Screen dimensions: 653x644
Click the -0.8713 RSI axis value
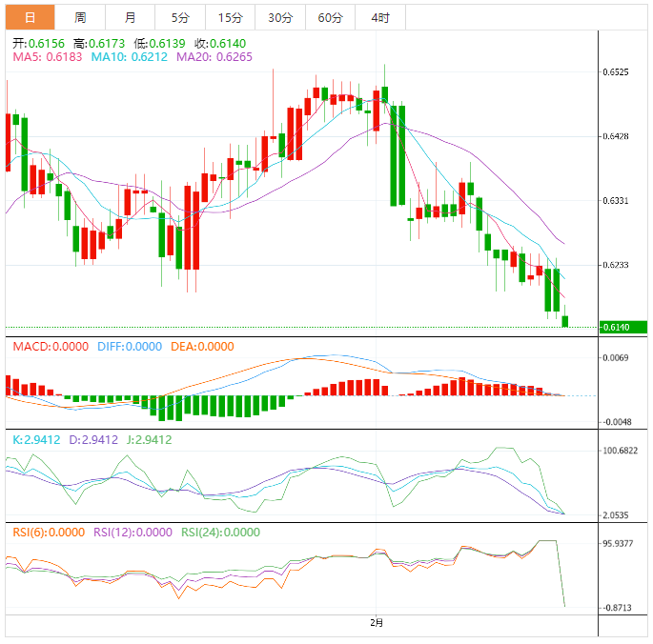(x=617, y=608)
